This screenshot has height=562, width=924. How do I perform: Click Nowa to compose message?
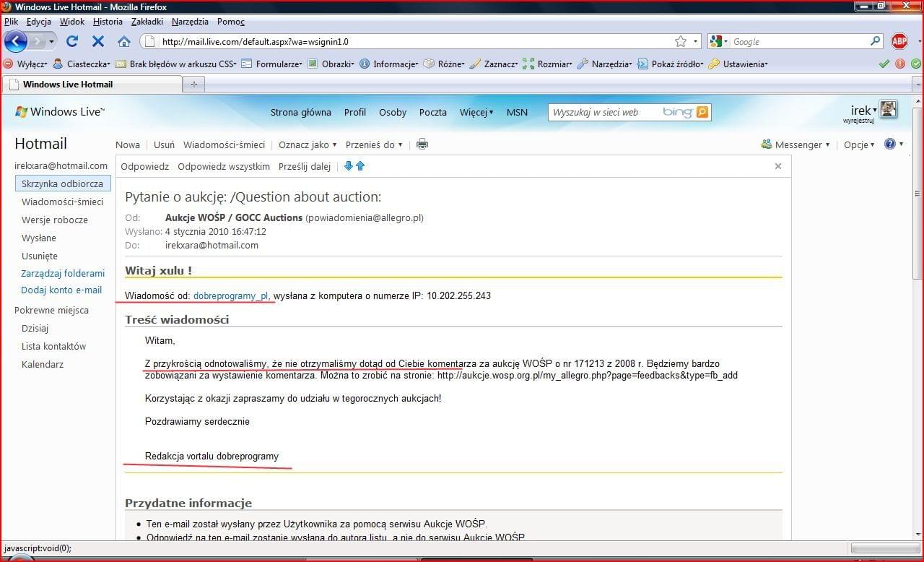128,144
